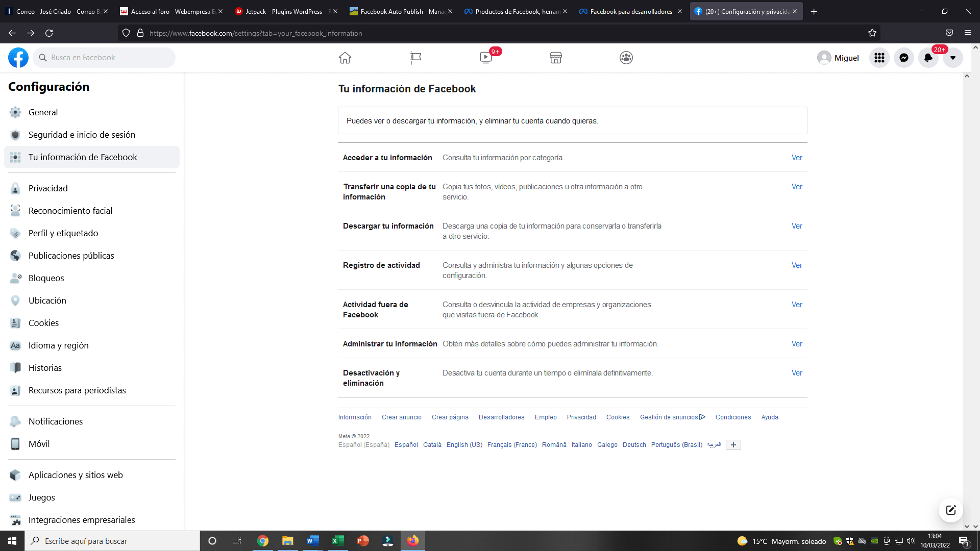The height and width of the screenshot is (551, 980).
Task: Reload the current page
Action: tap(49, 33)
